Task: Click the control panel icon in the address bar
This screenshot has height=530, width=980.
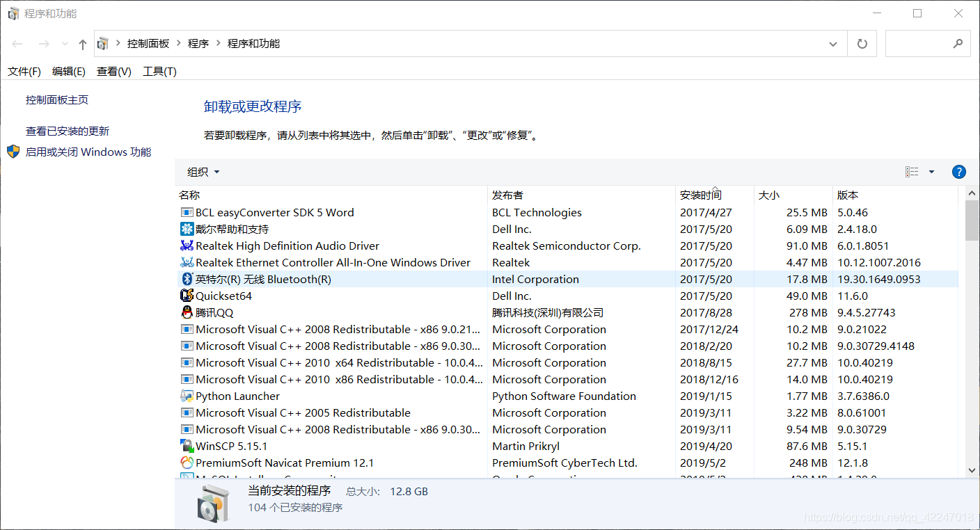Action: [x=103, y=44]
